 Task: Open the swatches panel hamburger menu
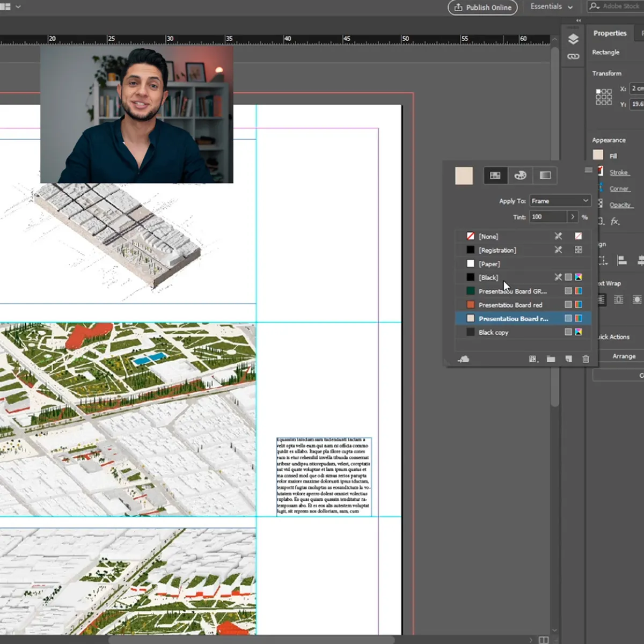pos(588,170)
